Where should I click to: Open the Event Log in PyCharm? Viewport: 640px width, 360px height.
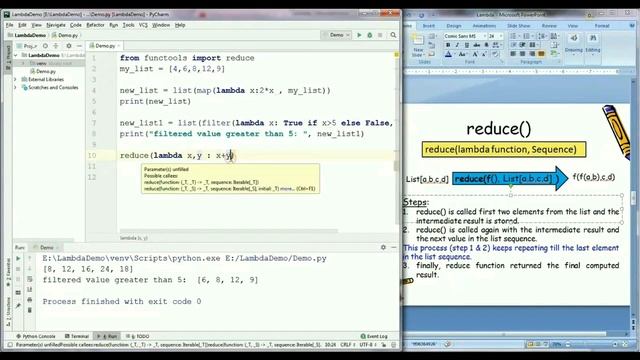374,336
